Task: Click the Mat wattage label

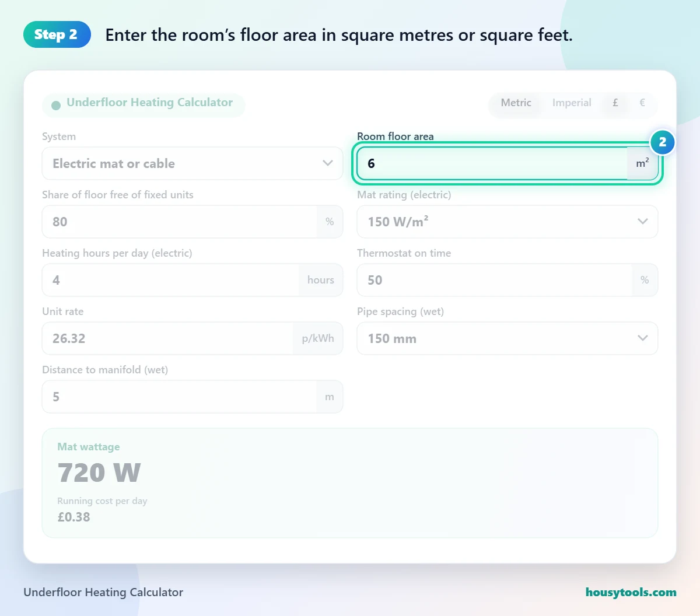Action: click(89, 447)
